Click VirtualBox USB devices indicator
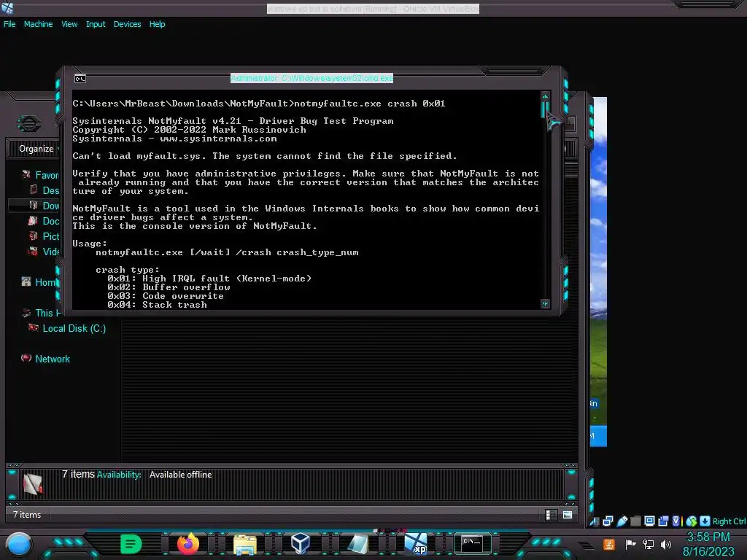This screenshot has width=747, height=560. pos(622,521)
